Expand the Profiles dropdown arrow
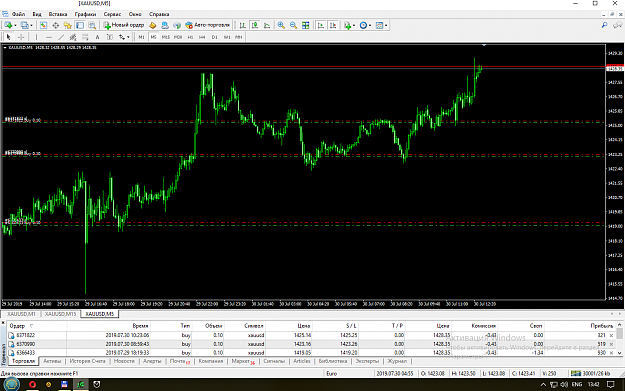This screenshot has height=391, width=625. coord(31,26)
